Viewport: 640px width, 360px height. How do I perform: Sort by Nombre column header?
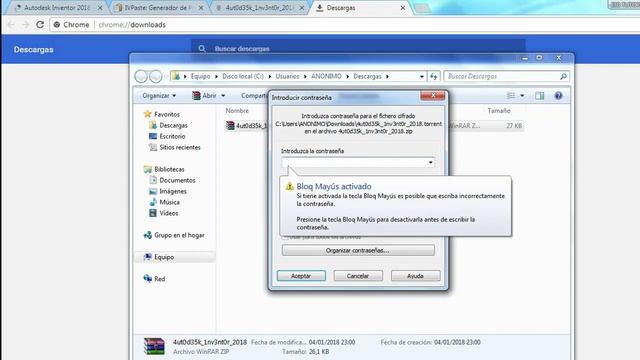tap(237, 111)
